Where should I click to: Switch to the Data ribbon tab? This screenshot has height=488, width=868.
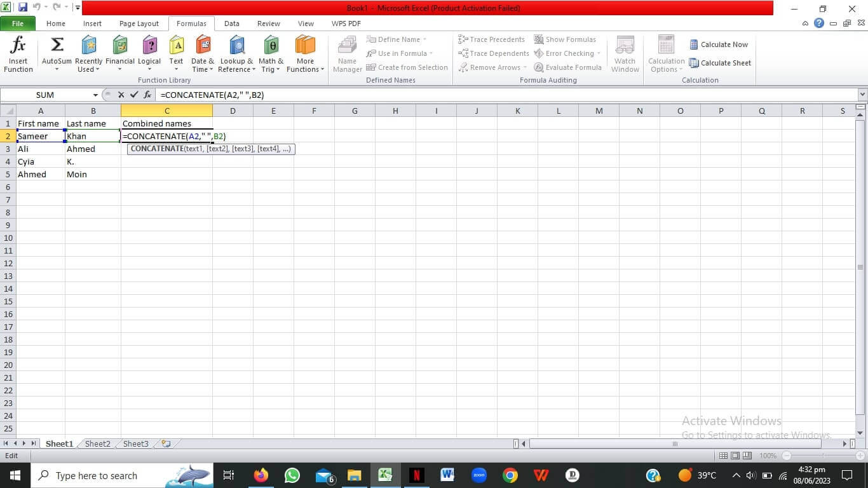232,24
